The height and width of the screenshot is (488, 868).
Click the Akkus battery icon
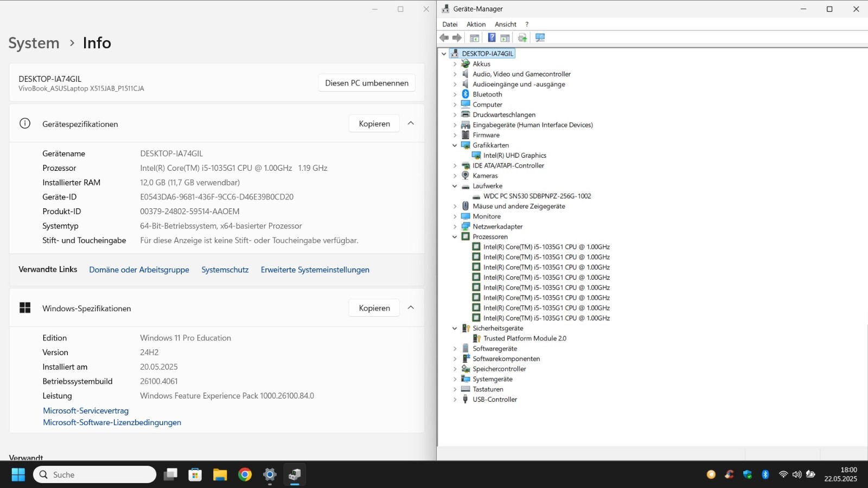pyautogui.click(x=465, y=64)
